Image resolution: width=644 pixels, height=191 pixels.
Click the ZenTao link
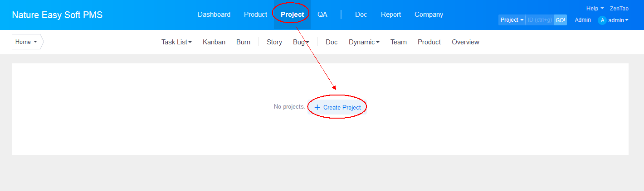[x=619, y=8]
